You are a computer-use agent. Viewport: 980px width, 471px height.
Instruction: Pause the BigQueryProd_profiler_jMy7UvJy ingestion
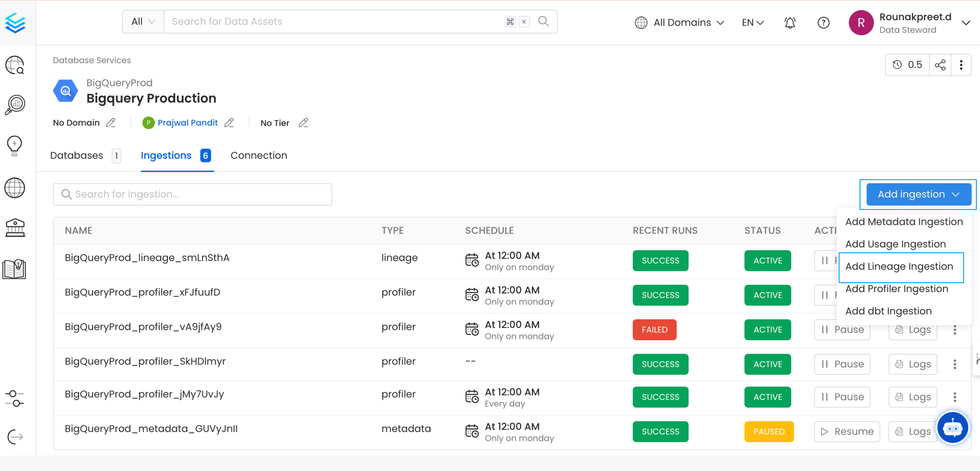[842, 397]
